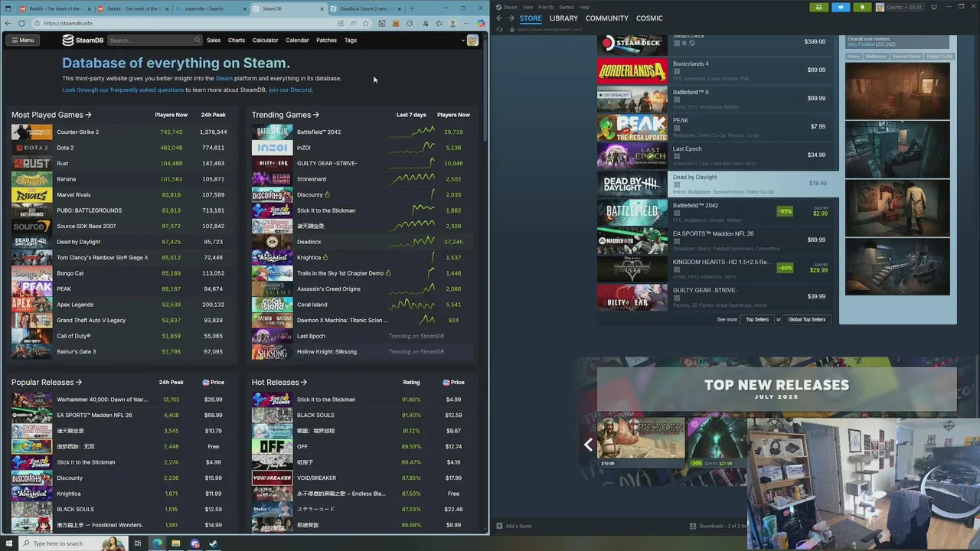Open Steam from Windows taskbar
Image resolution: width=980 pixels, height=551 pixels.
click(213, 543)
